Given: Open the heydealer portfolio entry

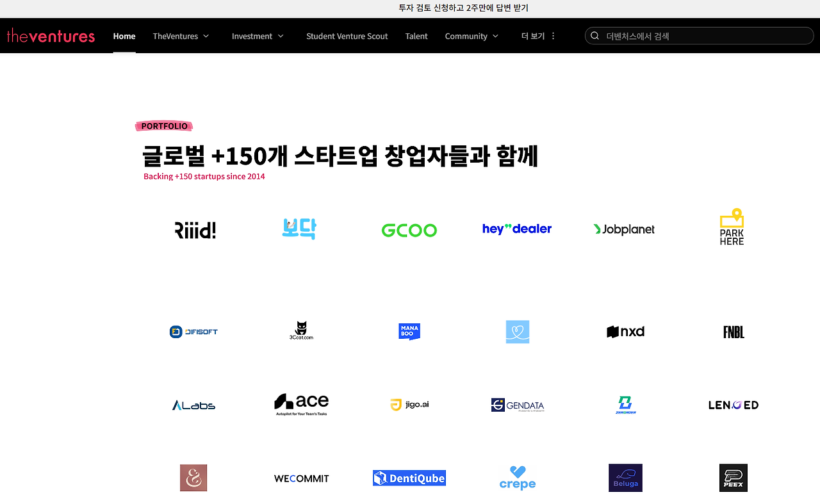Looking at the screenshot, I should (517, 229).
